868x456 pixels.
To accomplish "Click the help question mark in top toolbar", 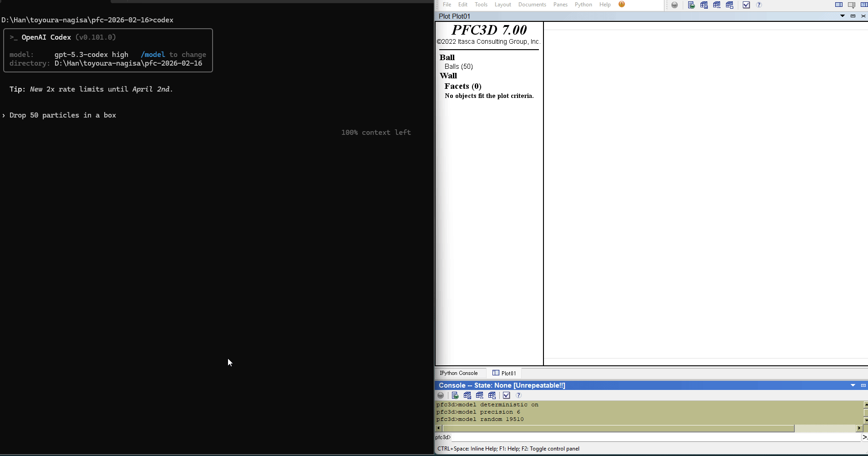I will [759, 5].
